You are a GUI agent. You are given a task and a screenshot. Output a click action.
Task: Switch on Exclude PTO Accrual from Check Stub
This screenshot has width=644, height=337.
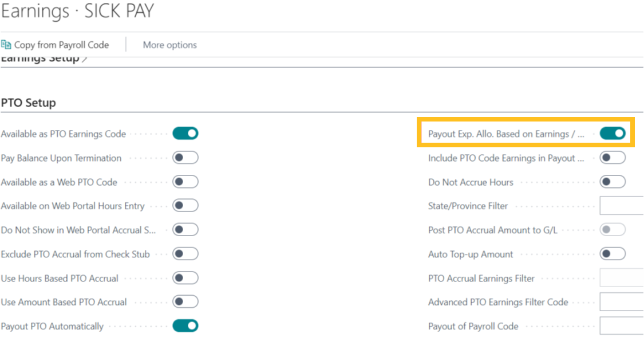185,254
